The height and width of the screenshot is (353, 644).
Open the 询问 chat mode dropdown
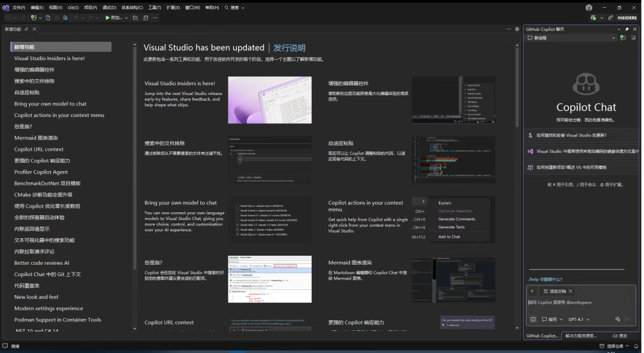[552, 319]
